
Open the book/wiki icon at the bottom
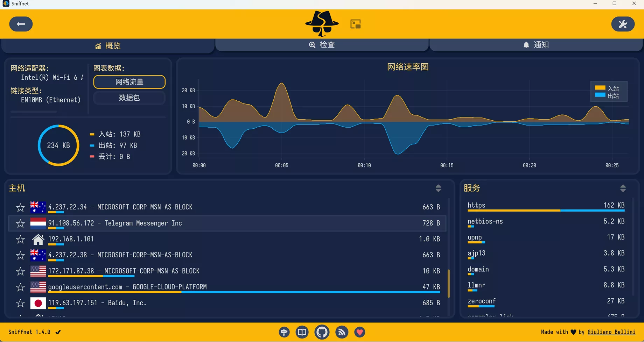pos(302,332)
